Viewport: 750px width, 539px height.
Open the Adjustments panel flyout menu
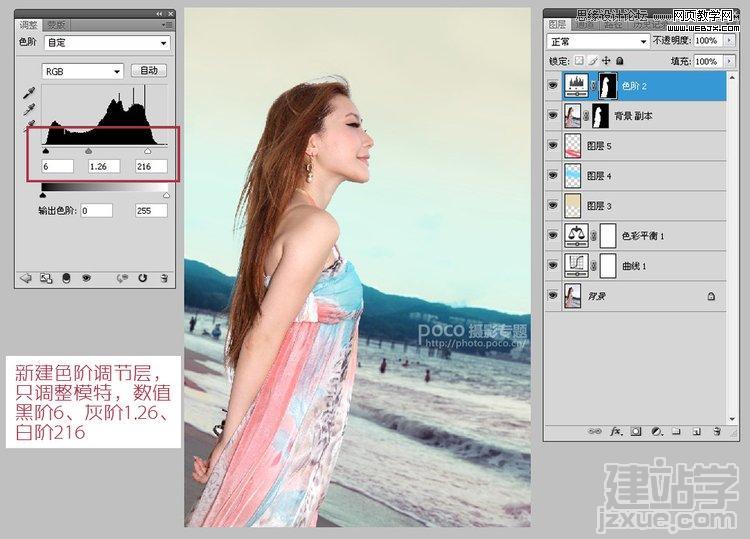[167, 25]
